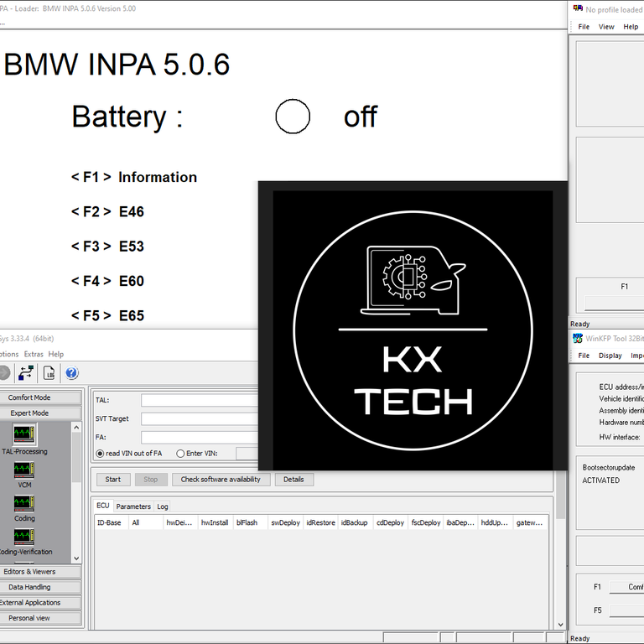Open the LOG file toolbar icon
This screenshot has width=644, height=644.
pos(49,373)
